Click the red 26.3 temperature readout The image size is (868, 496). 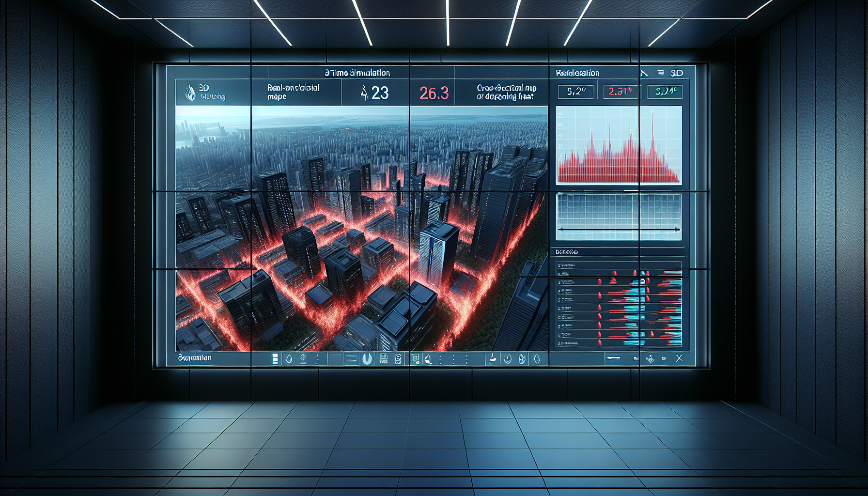(434, 93)
